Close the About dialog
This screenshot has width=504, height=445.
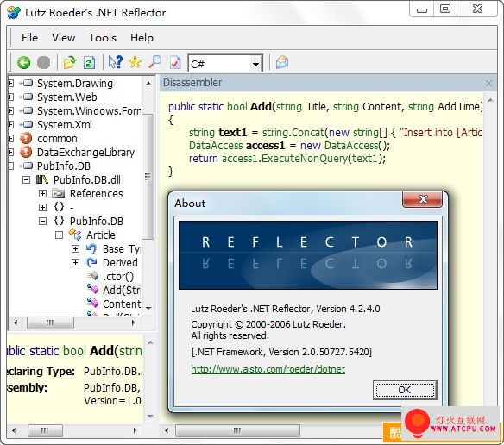tap(422, 200)
